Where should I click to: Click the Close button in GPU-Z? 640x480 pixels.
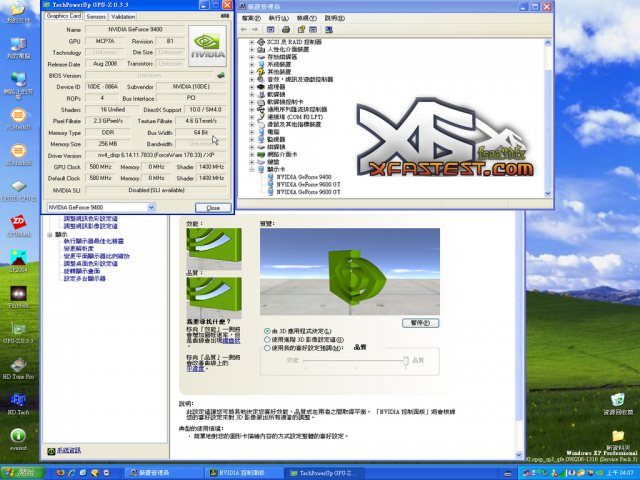(x=213, y=208)
